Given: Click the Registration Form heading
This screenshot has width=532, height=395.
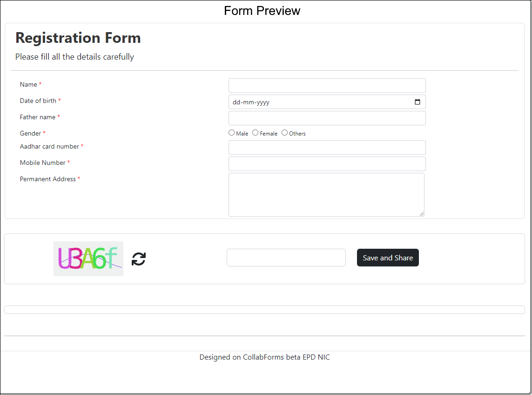Looking at the screenshot, I should click(x=78, y=38).
